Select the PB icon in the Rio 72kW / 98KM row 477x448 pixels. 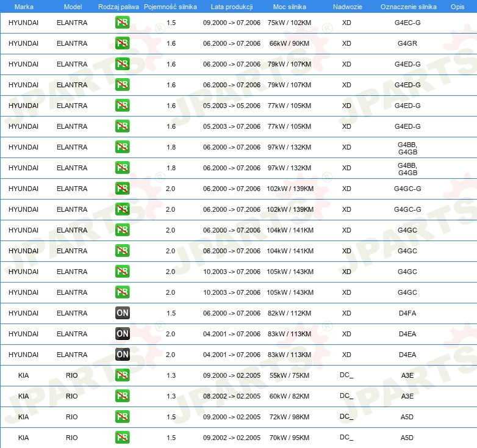[122, 417]
